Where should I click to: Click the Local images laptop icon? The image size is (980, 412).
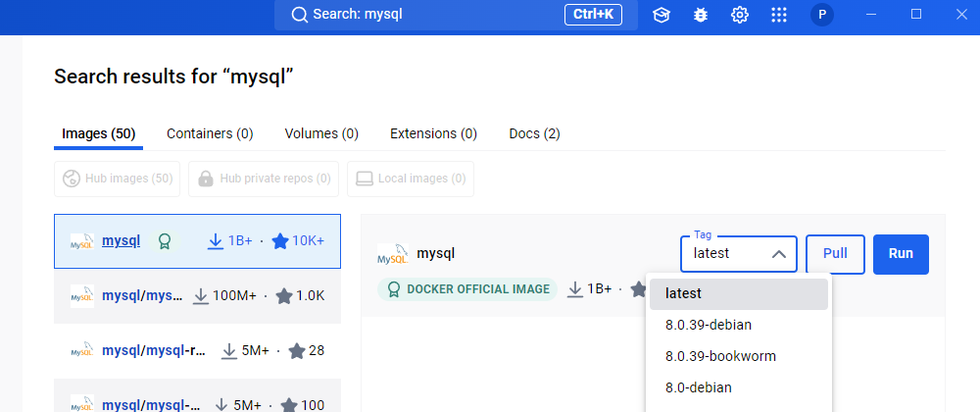tap(365, 179)
